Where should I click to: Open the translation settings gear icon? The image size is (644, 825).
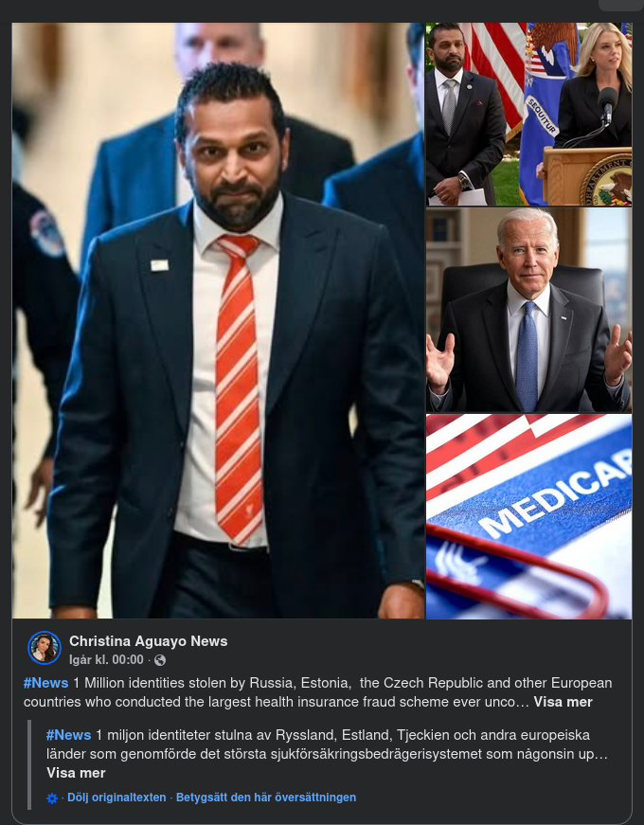click(51, 798)
